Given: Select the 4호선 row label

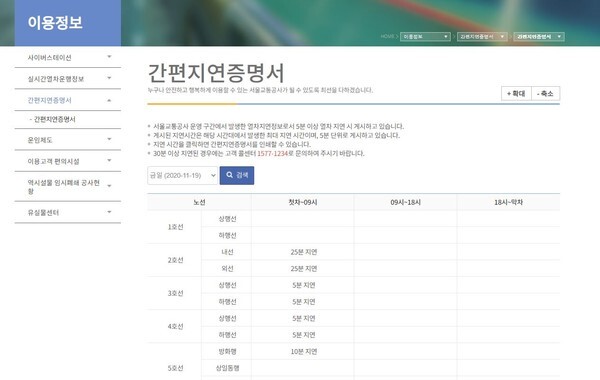Looking at the screenshot, I should pos(175,326).
